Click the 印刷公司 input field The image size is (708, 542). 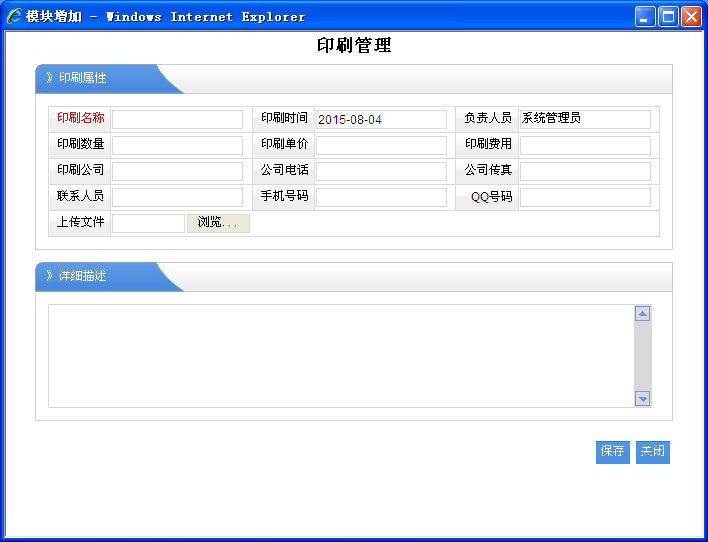177,172
